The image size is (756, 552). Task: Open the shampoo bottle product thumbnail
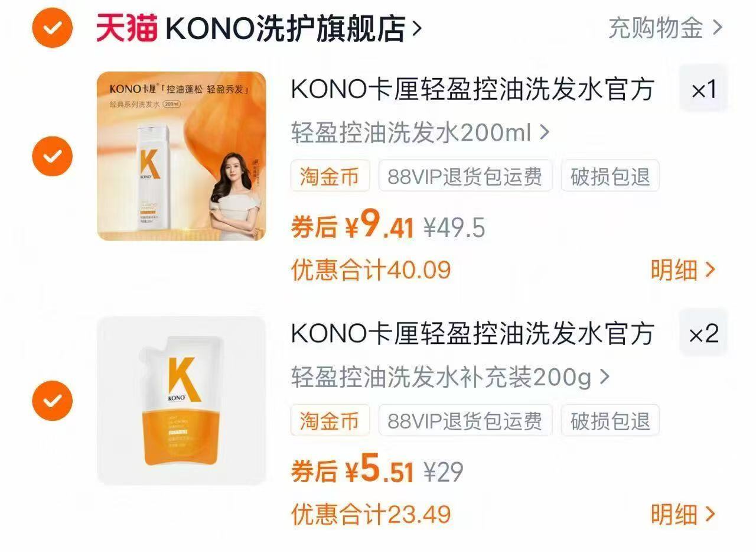[x=181, y=156]
